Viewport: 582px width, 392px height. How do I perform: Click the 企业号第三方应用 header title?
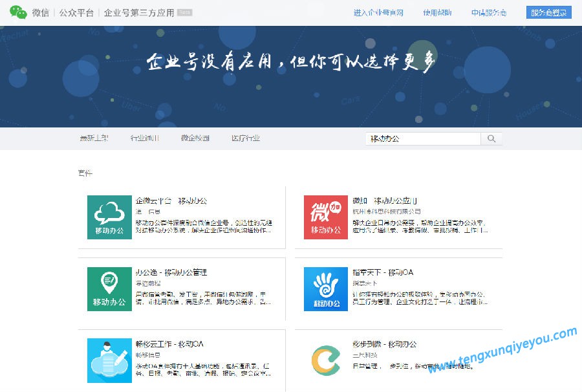pos(139,13)
